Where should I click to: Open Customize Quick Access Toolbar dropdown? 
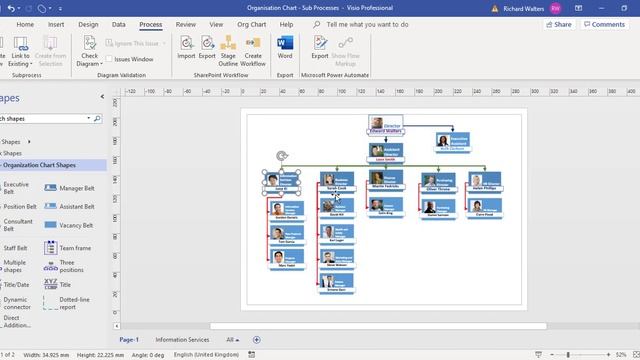(x=60, y=9)
